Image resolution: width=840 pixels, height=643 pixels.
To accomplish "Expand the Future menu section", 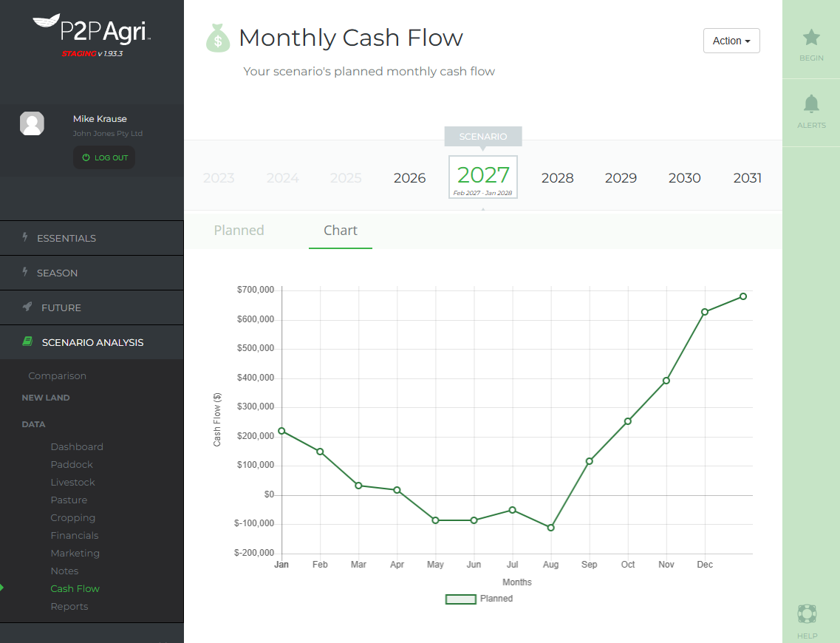I will point(92,307).
